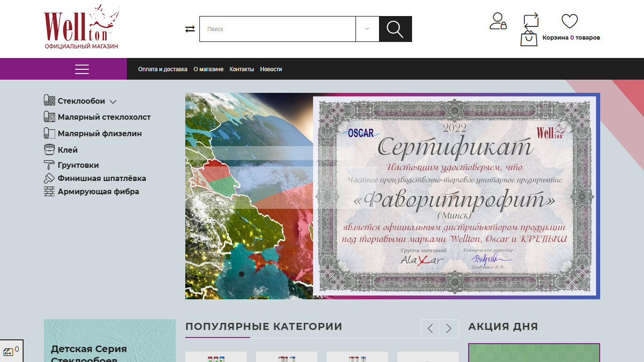Click the Малярный флизелин roll icon
This screenshot has width=644, height=362.
pyautogui.click(x=50, y=133)
